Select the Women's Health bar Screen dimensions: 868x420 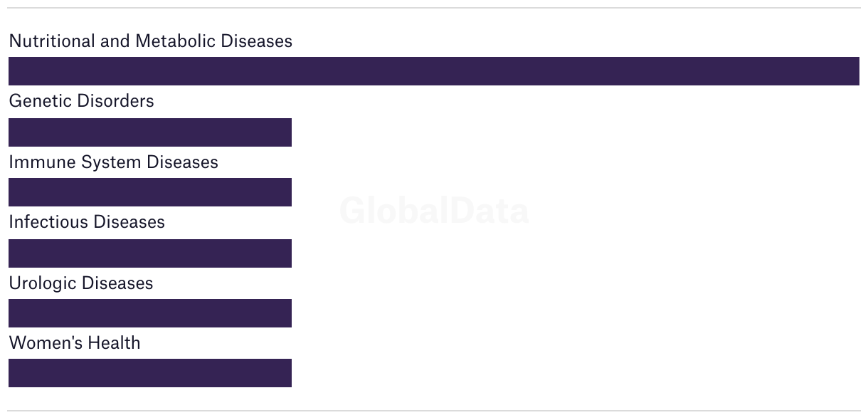[150, 373]
